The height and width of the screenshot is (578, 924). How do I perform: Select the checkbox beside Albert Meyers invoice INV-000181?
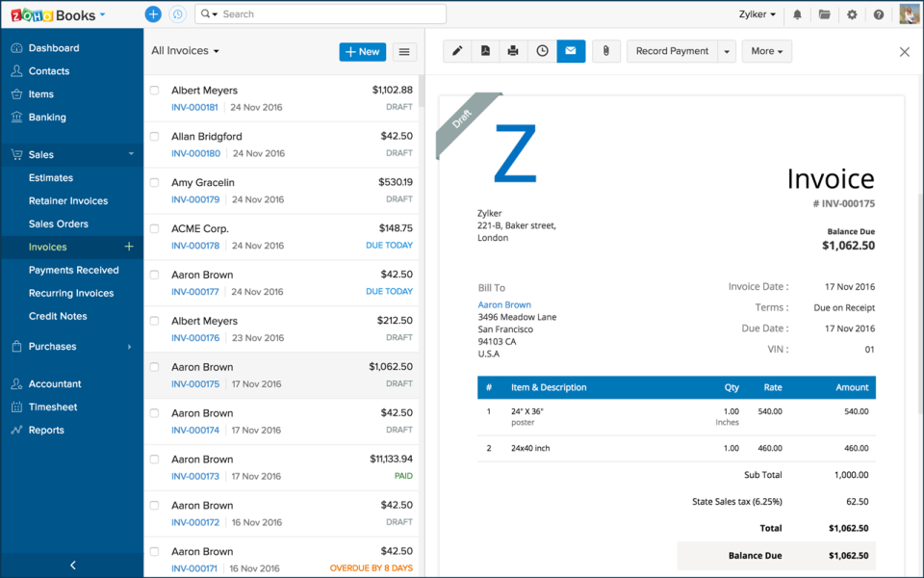[153, 90]
